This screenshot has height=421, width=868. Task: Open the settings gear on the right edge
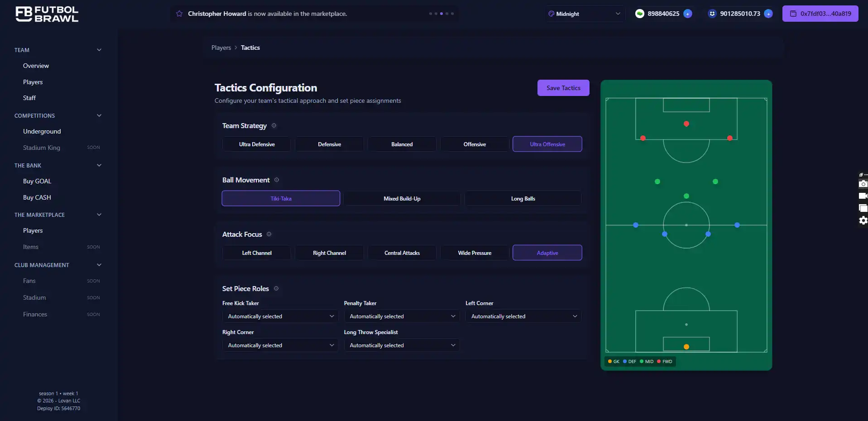tap(863, 220)
